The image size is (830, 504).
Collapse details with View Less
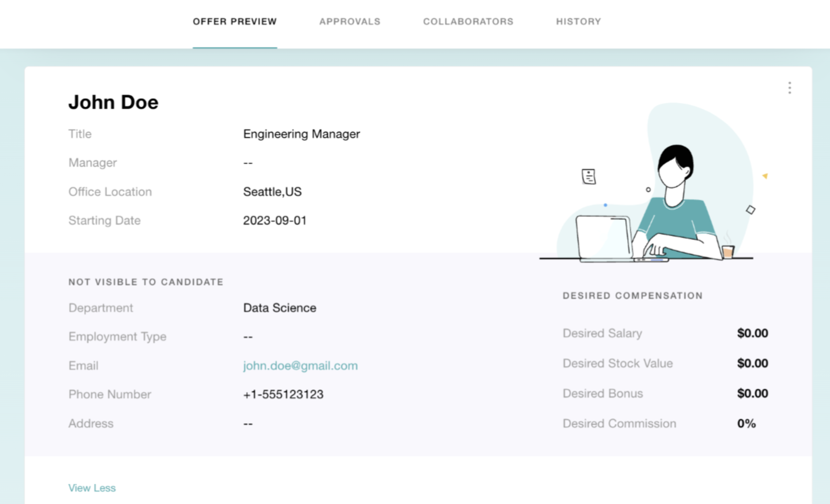point(92,488)
